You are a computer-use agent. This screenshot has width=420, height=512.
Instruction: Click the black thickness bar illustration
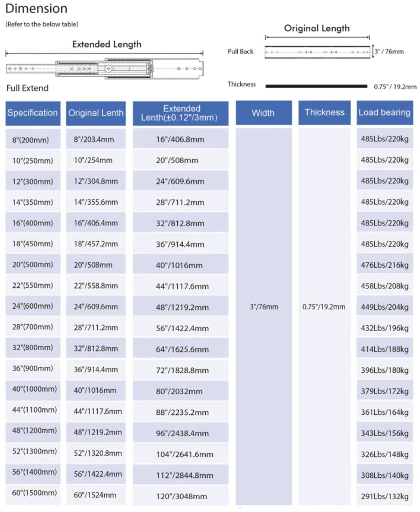(316, 86)
